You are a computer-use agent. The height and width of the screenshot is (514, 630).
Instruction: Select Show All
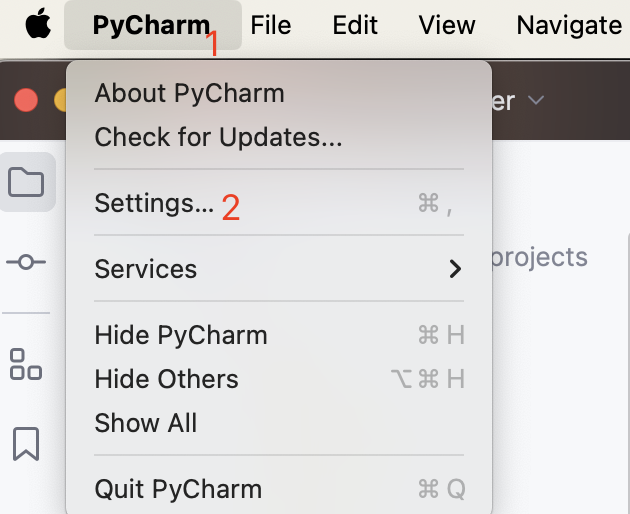[x=146, y=423]
